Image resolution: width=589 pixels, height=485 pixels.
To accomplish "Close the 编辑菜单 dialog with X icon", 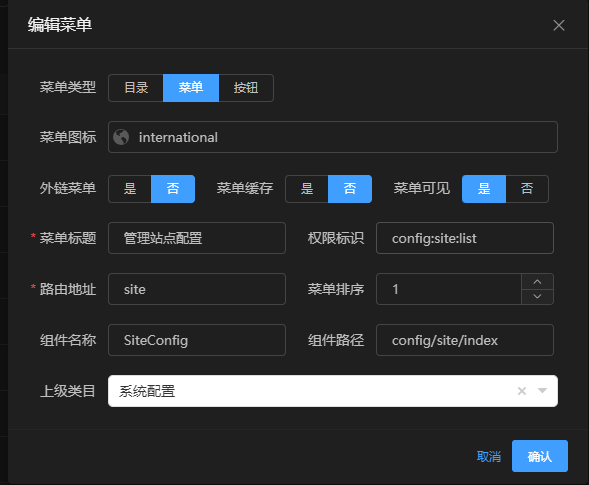I will [559, 26].
